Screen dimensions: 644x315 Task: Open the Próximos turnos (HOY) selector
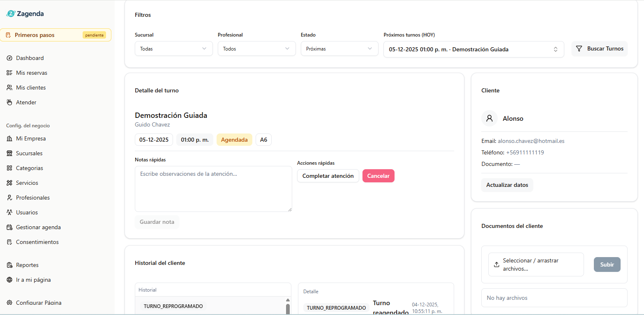coord(474,49)
